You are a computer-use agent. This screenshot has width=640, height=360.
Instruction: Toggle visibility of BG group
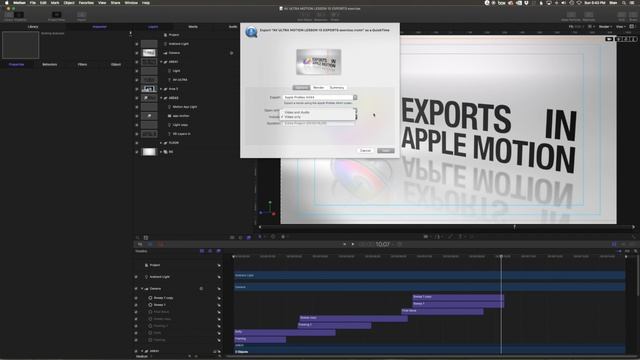point(137,152)
